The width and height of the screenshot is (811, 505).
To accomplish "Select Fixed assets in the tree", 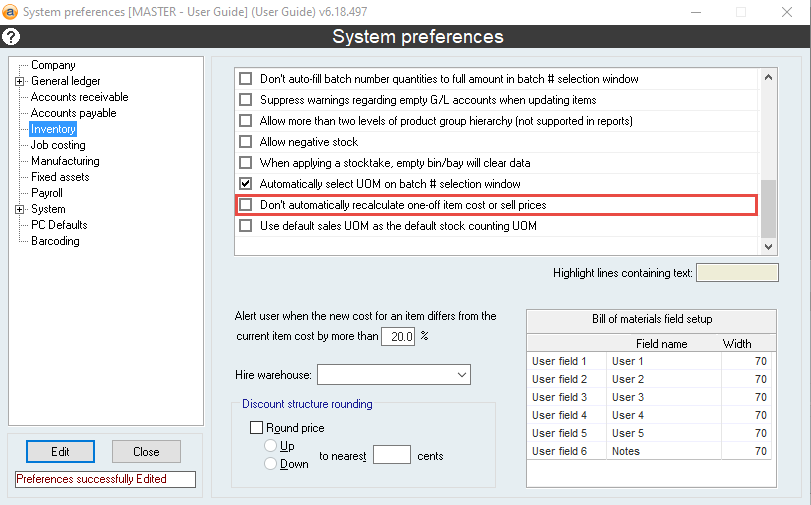I will 60,177.
